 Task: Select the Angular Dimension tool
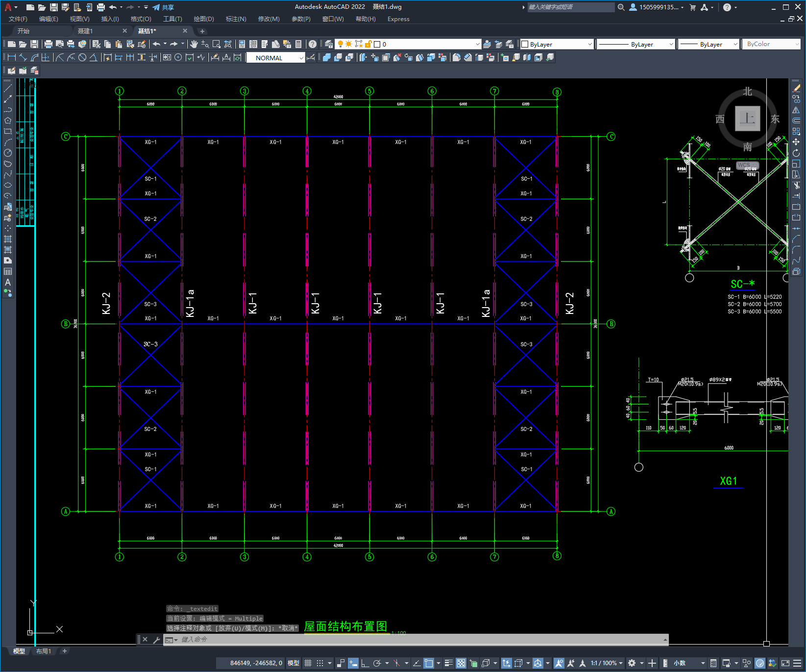point(93,57)
